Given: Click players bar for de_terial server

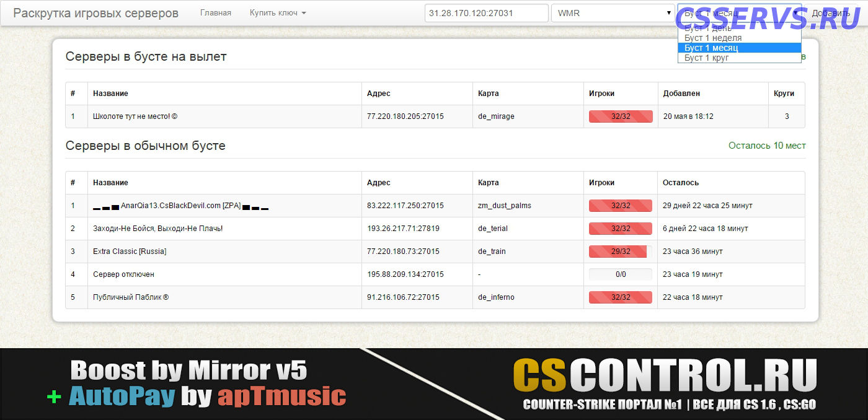Looking at the screenshot, I should 621,229.
